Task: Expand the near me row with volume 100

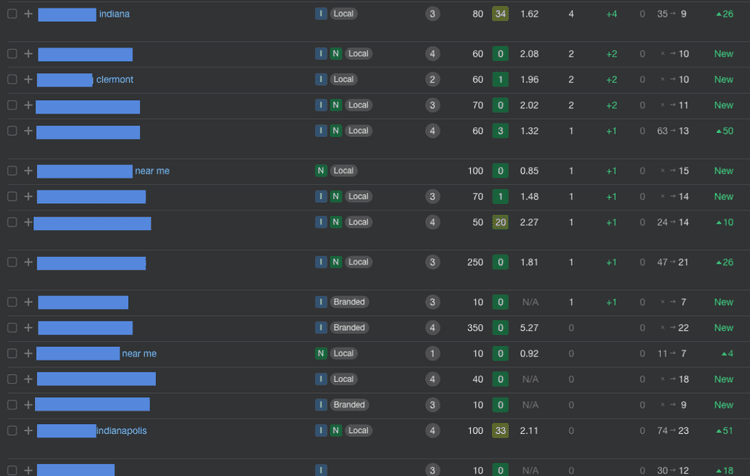Action: 28,171
